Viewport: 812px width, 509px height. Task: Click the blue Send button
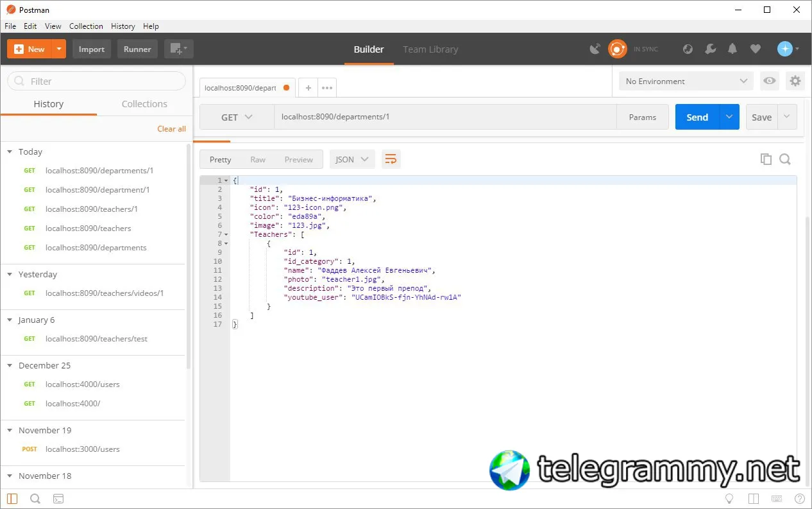[697, 117]
